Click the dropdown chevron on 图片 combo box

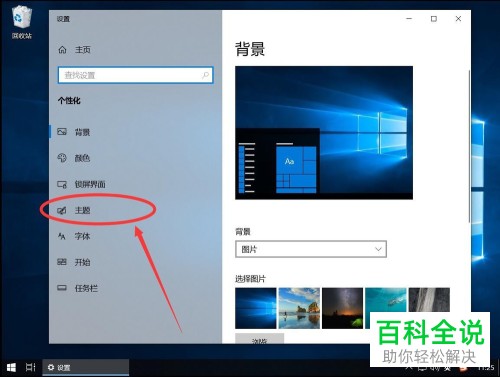[378, 249]
